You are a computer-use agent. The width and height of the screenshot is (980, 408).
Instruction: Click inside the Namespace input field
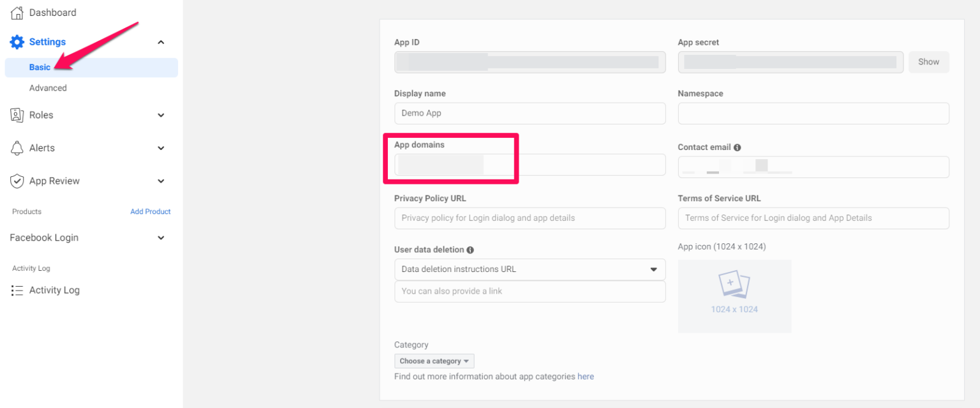813,114
